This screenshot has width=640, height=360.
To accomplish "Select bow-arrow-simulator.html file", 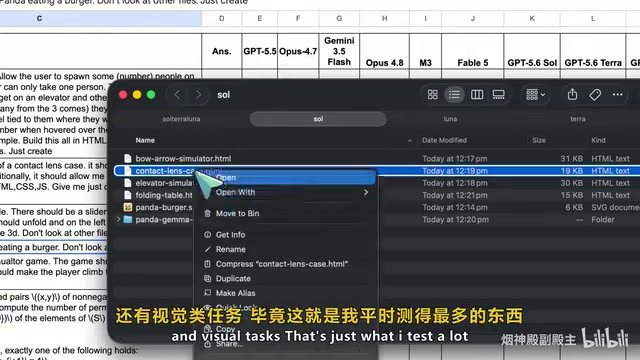I will coord(183,158).
